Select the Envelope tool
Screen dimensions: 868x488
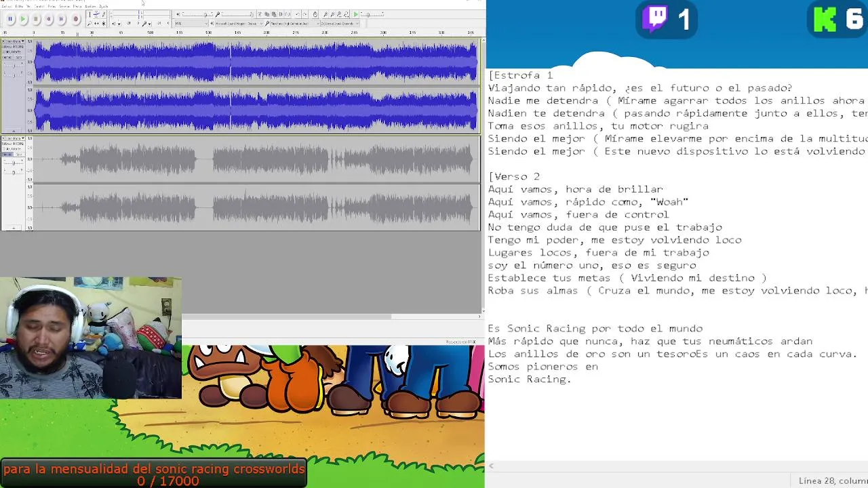pyautogui.click(x=96, y=14)
